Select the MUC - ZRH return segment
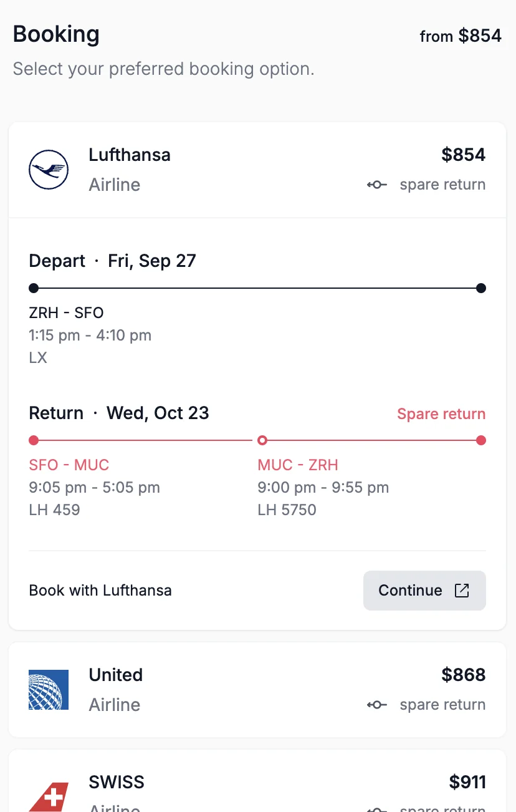The width and height of the screenshot is (516, 812). tap(298, 465)
